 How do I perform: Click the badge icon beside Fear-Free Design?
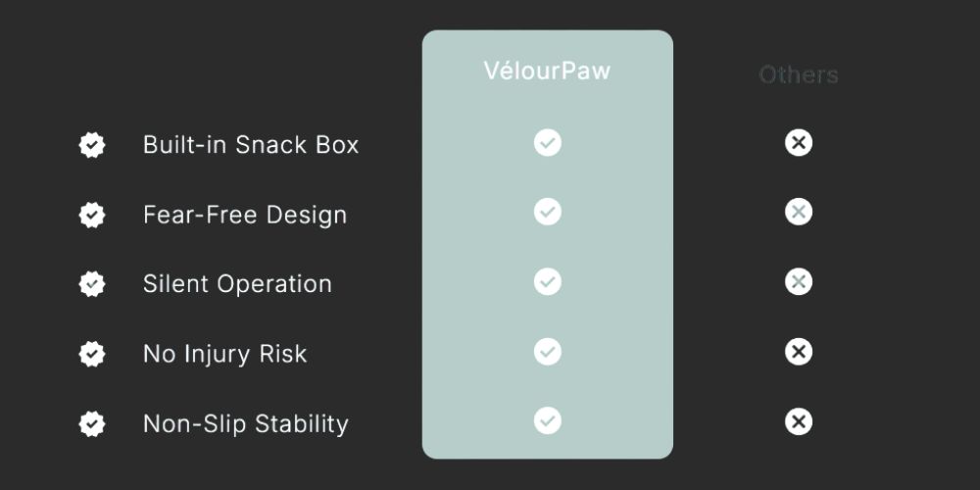[92, 215]
